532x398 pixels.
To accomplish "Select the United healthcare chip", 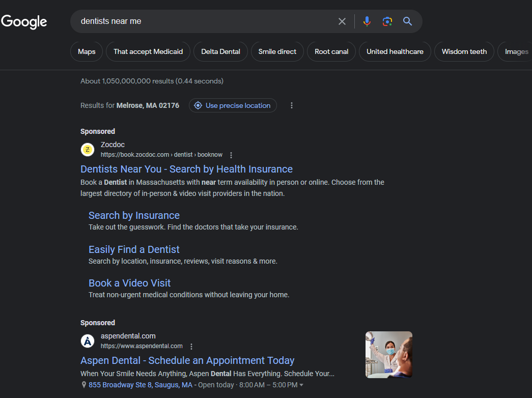I will tap(395, 51).
